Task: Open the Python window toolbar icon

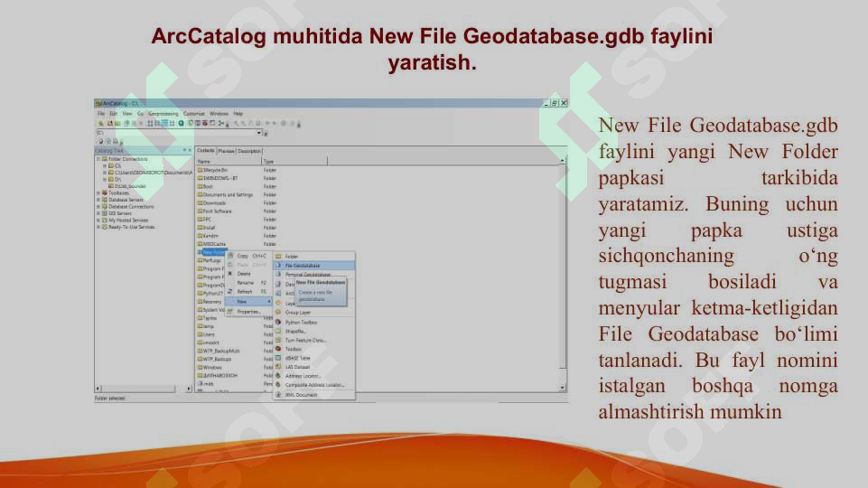Action: [x=212, y=124]
